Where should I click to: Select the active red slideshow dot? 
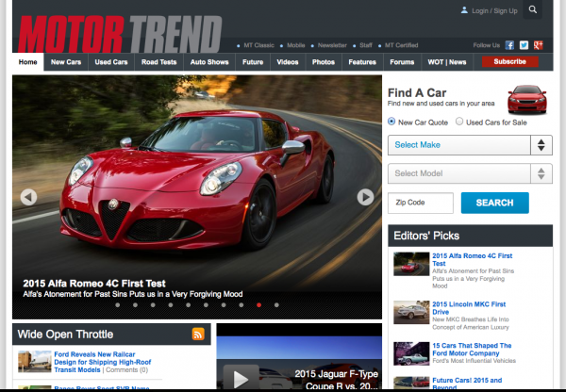click(258, 305)
